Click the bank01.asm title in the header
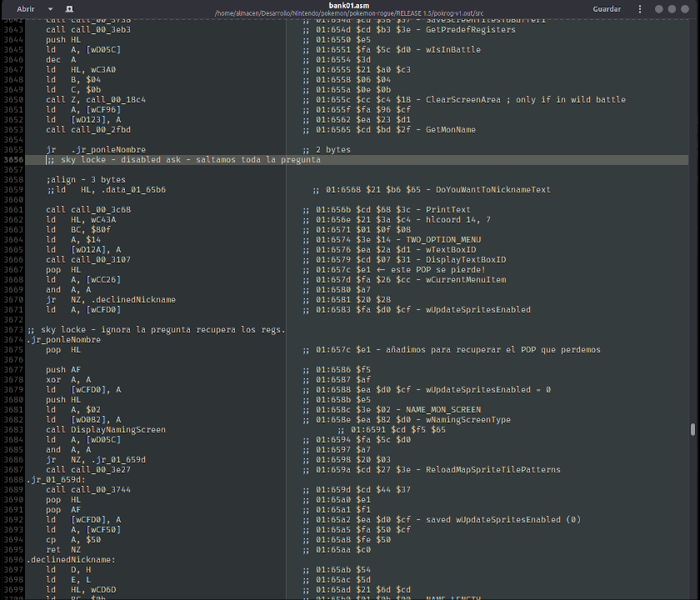This screenshot has width=700, height=600. pyautogui.click(x=349, y=4)
